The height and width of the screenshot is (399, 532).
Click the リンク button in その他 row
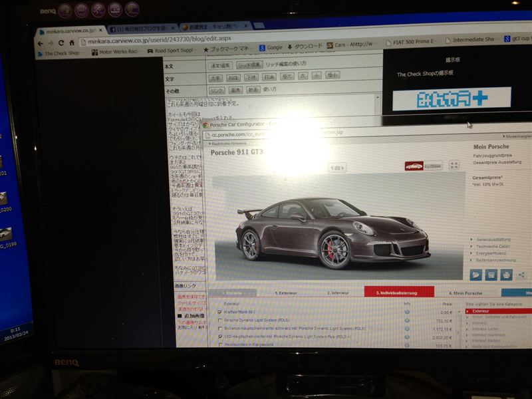[x=217, y=90]
